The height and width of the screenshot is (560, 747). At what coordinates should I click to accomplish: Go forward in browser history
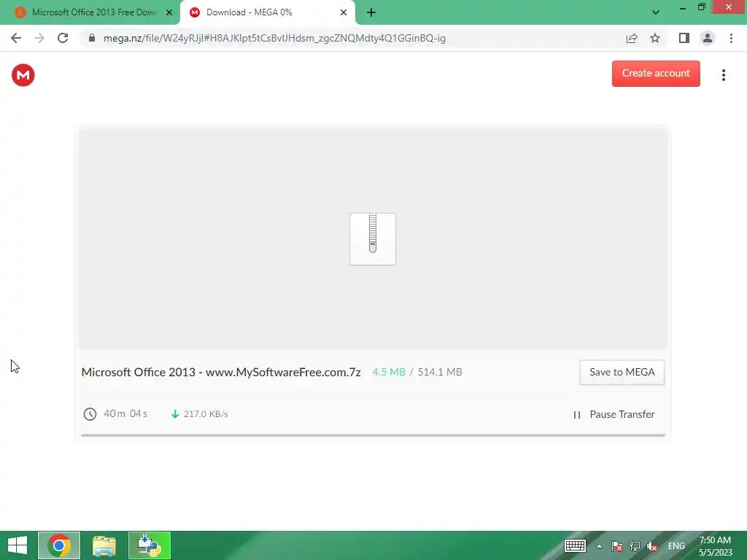coord(39,38)
